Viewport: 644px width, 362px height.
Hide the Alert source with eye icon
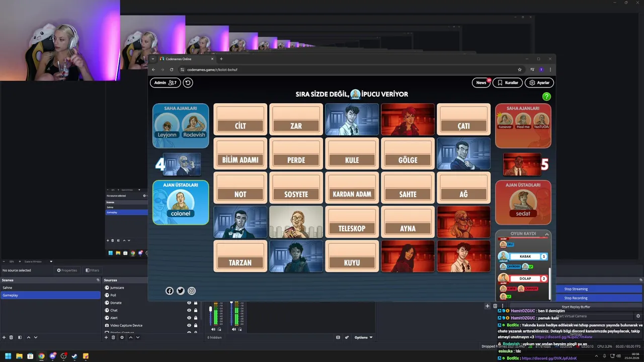[x=189, y=318]
